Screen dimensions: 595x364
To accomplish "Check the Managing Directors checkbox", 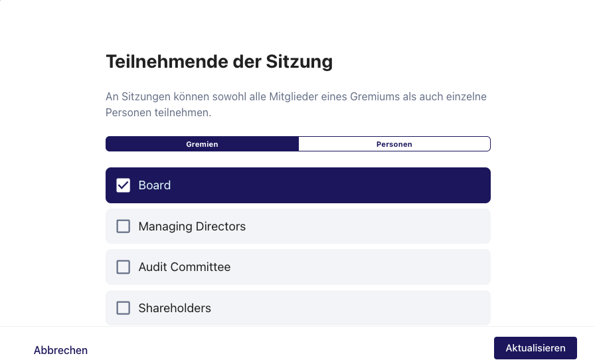I will [x=123, y=227].
